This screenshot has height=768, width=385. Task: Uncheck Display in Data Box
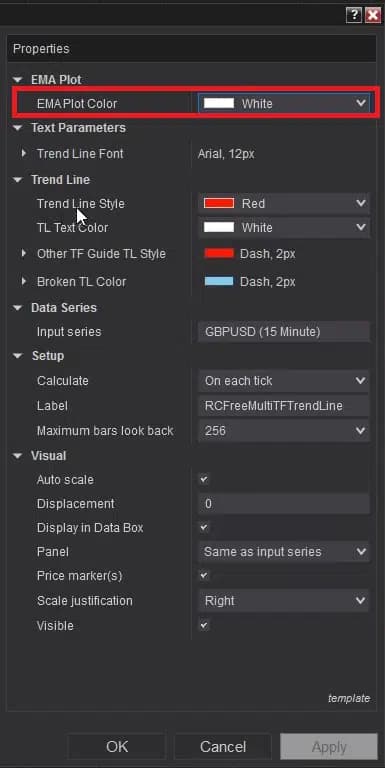[204, 528]
